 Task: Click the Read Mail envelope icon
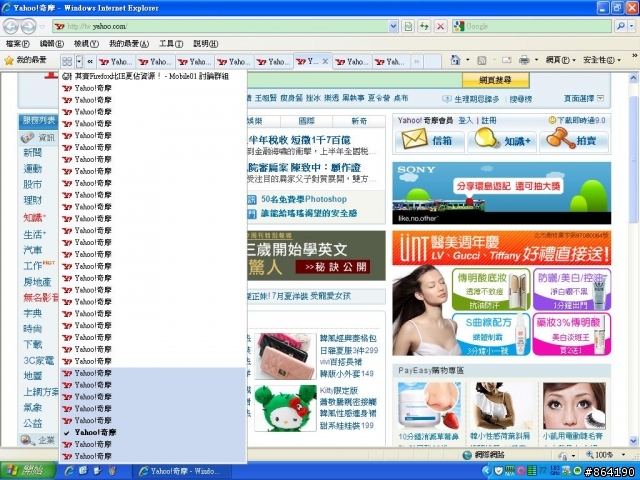[507, 60]
